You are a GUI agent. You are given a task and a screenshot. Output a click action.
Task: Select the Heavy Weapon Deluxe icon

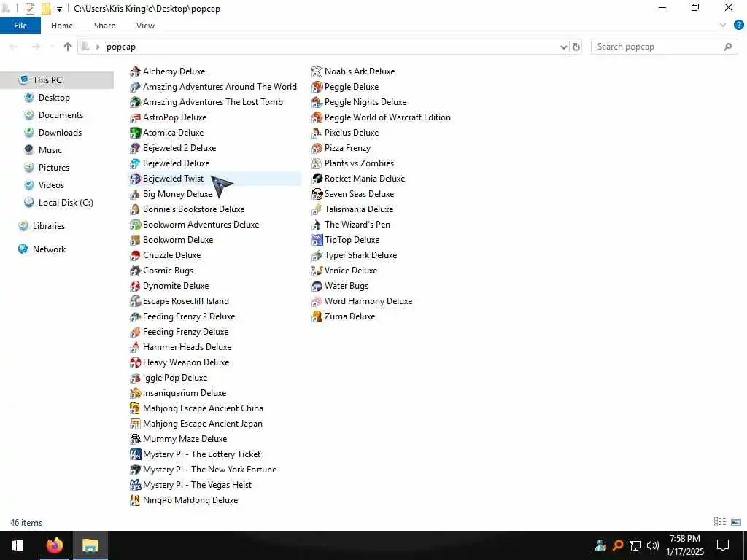[x=135, y=362]
